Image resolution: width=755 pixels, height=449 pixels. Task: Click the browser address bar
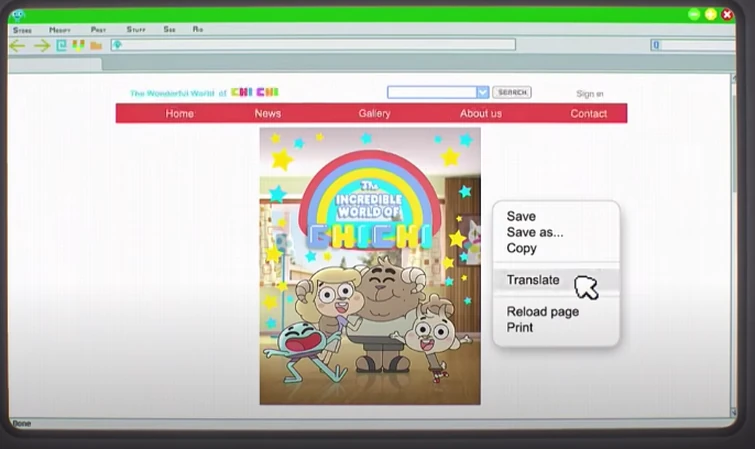tap(313, 45)
